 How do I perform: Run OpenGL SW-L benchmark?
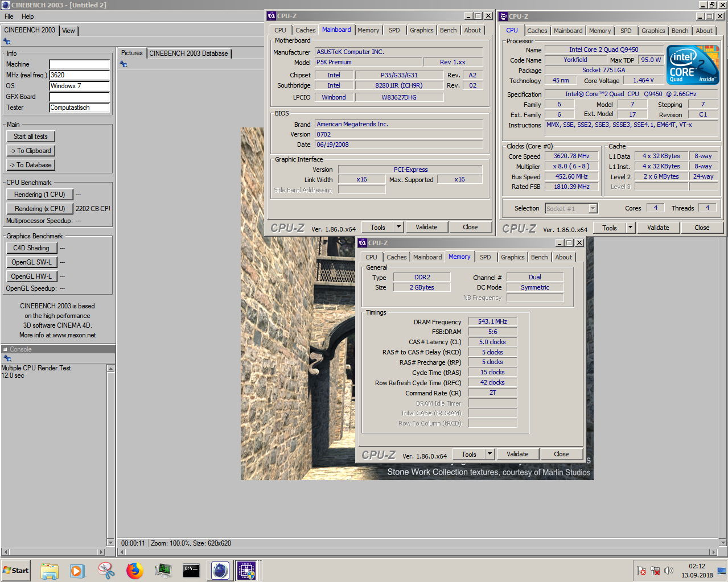coord(31,262)
